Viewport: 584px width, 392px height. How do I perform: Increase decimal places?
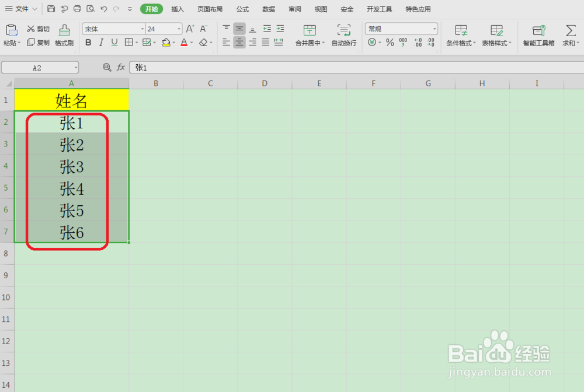[418, 43]
